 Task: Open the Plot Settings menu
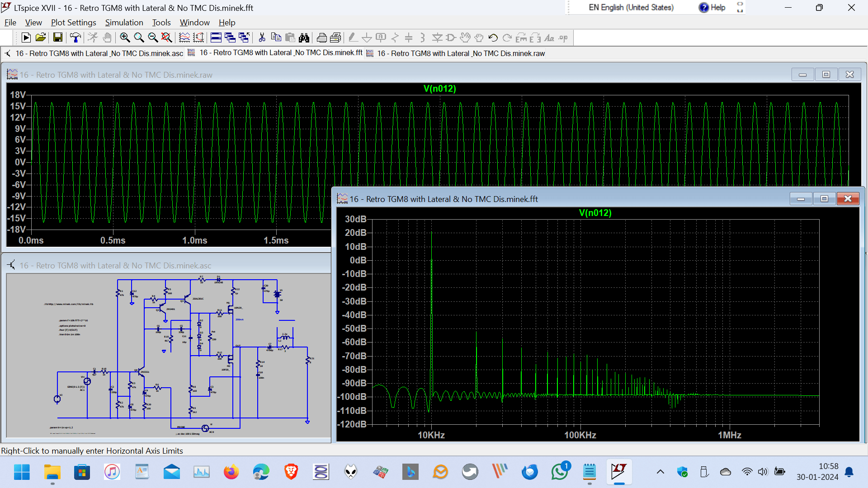pyautogui.click(x=73, y=23)
